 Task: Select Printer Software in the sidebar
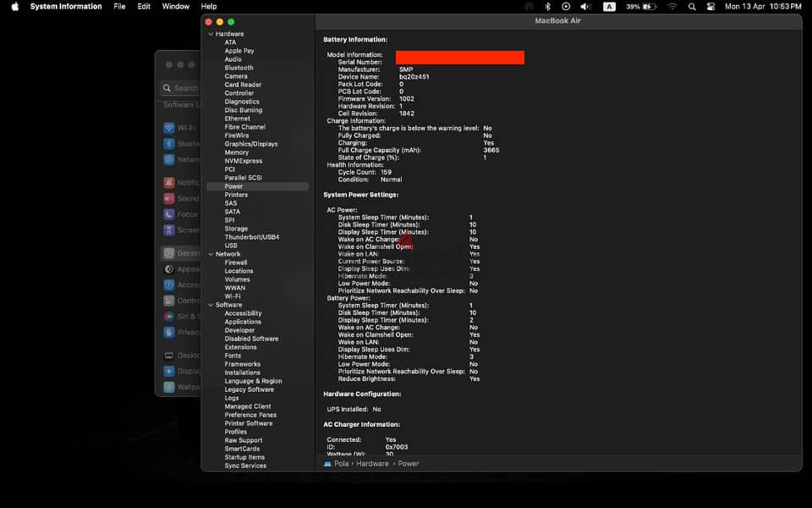[249, 423]
